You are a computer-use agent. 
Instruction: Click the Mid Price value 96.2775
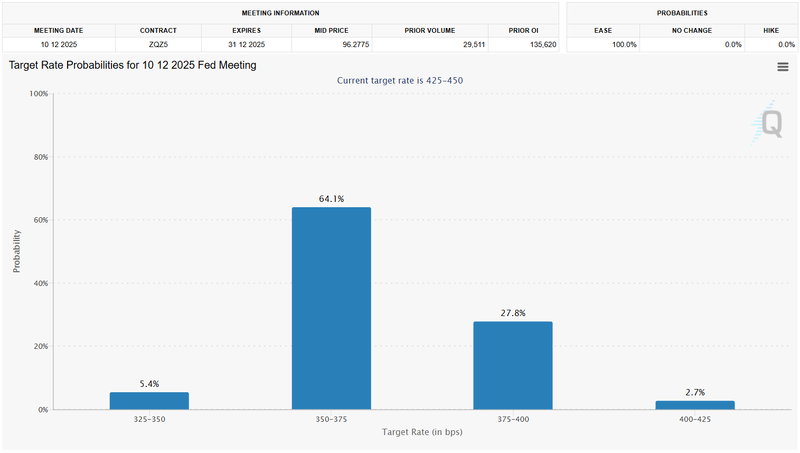331,45
